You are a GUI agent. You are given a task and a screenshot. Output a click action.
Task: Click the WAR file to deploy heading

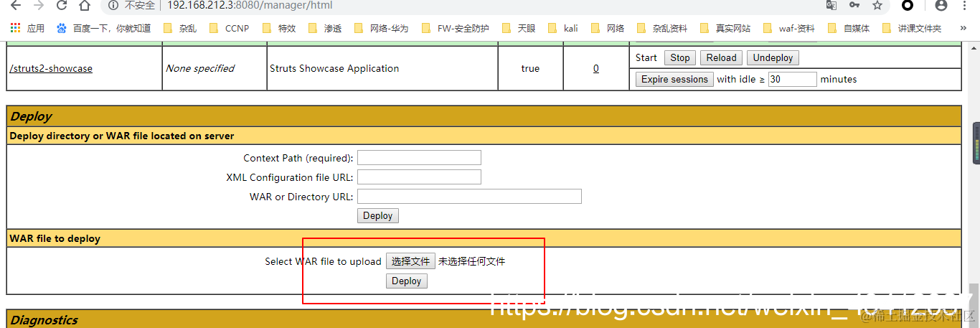[x=55, y=238]
